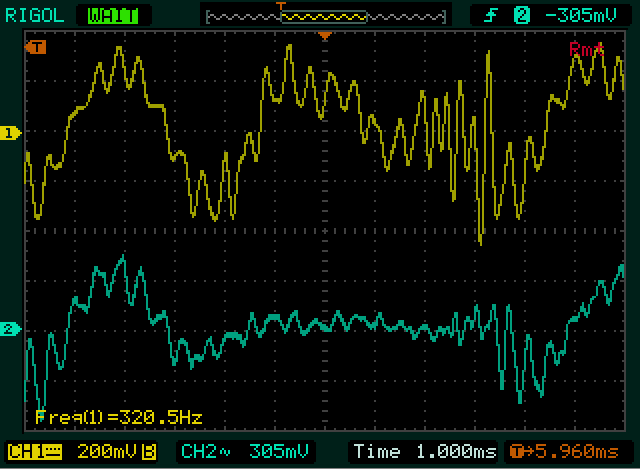This screenshot has height=469, width=640.
Task: Click the orange T marker at grid's top-left
Action: (x=37, y=47)
